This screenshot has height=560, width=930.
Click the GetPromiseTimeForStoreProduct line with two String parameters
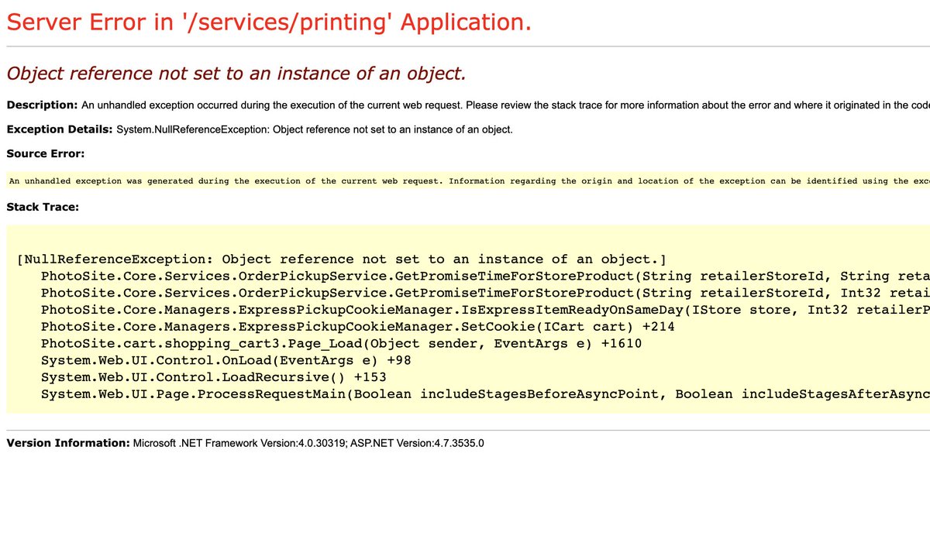pyautogui.click(x=480, y=276)
